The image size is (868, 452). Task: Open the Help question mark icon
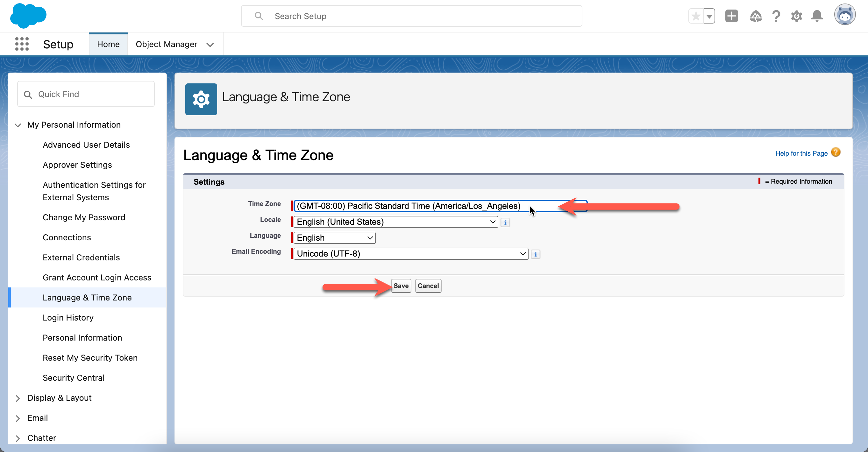pos(776,16)
